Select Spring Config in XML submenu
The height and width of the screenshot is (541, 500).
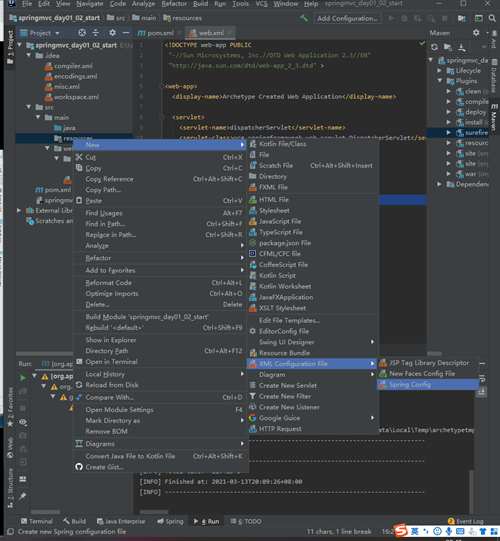pos(427,384)
